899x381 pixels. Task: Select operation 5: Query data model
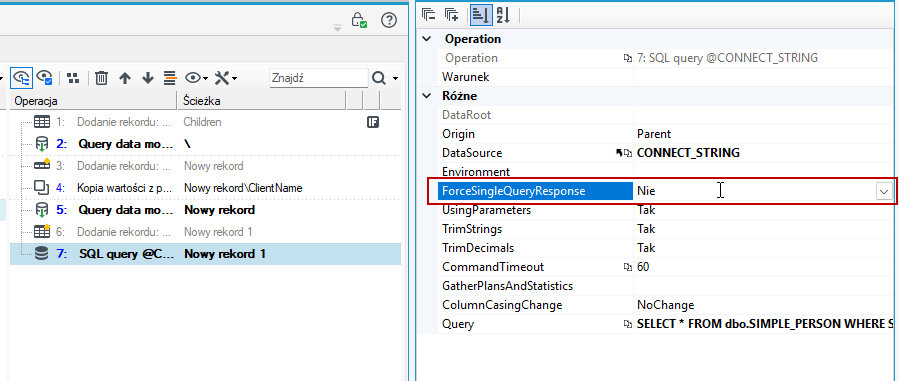pyautogui.click(x=205, y=210)
